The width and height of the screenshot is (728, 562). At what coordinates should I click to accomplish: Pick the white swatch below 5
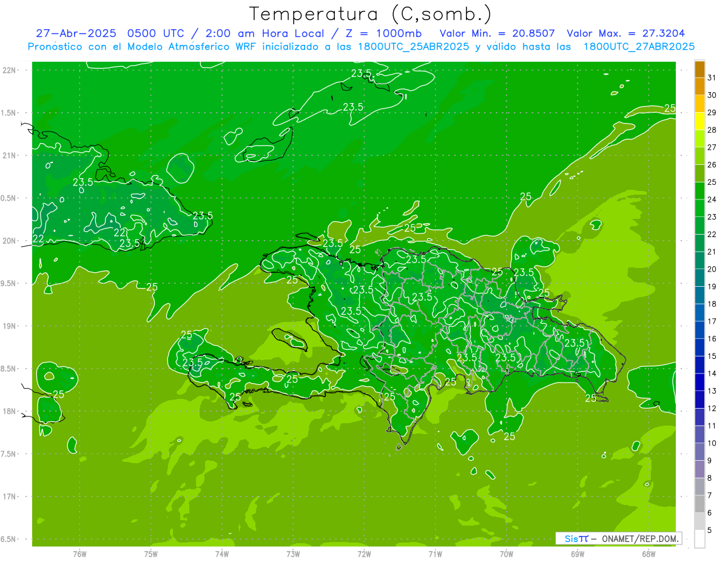[699, 539]
